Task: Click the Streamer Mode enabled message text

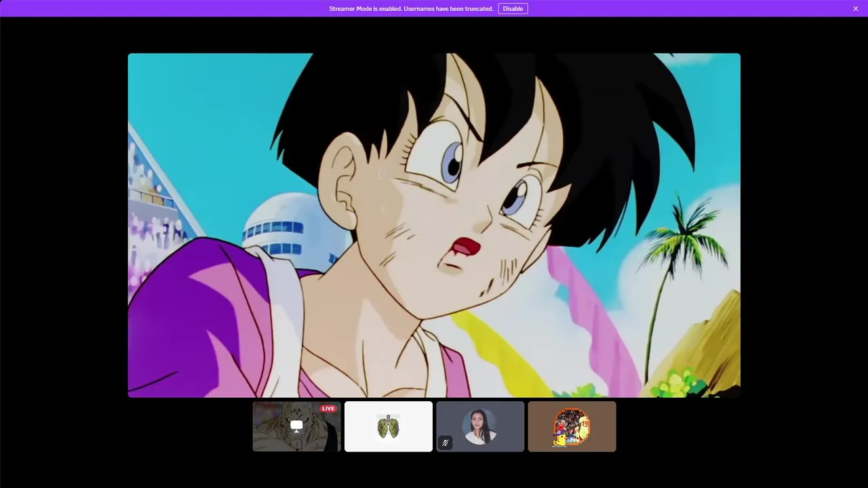Action: [x=411, y=9]
